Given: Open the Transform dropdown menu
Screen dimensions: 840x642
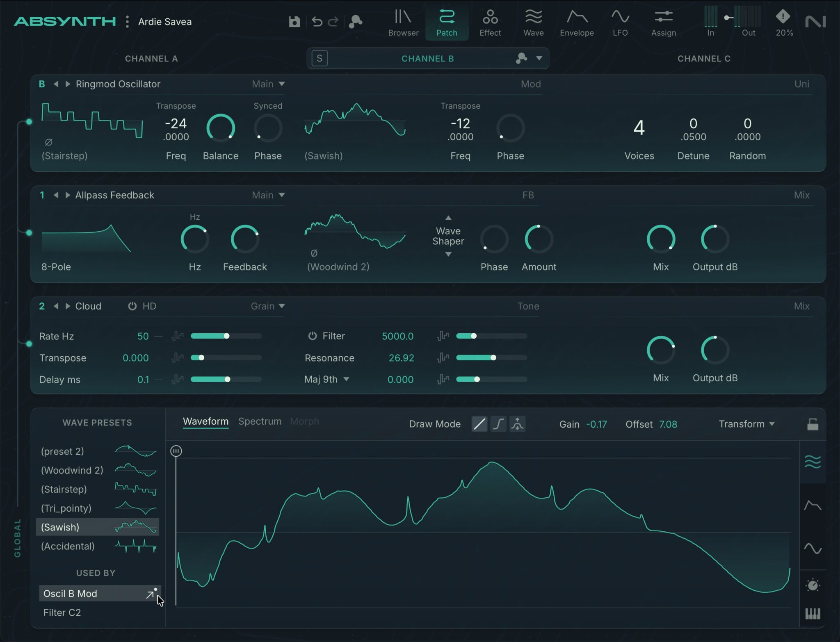Looking at the screenshot, I should pos(746,424).
